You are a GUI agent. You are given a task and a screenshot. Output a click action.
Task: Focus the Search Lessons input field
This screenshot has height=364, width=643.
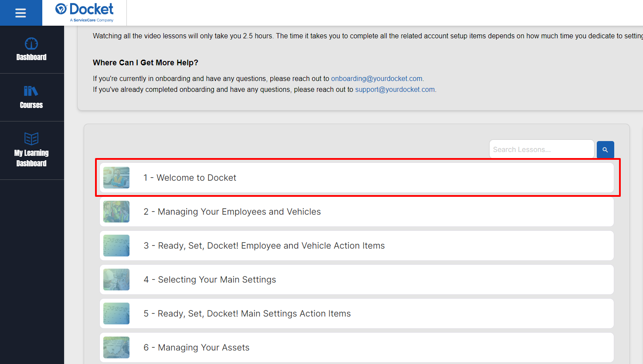[x=541, y=149]
